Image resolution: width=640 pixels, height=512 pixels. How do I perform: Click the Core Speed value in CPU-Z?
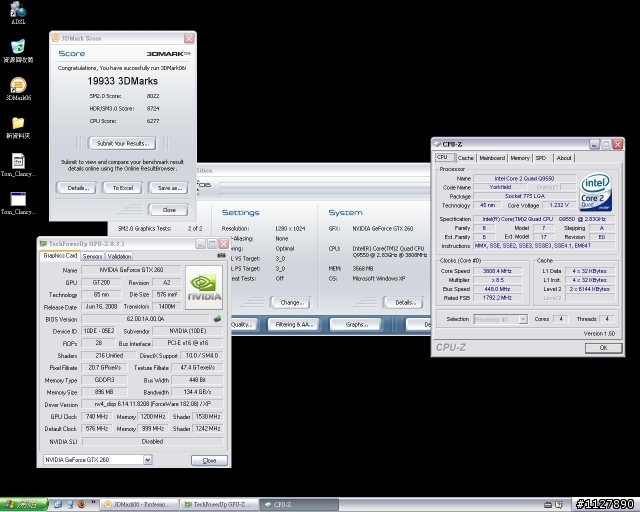(497, 271)
